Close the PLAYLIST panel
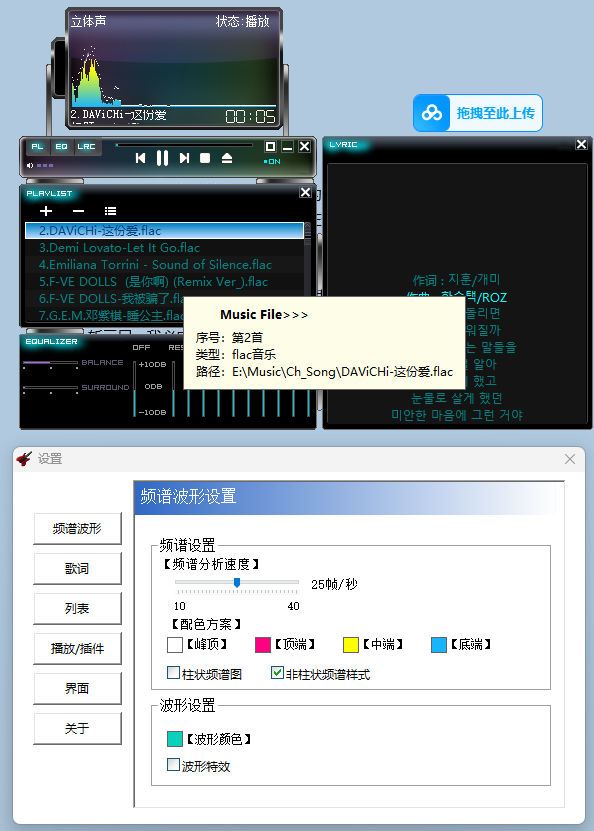The width and height of the screenshot is (594, 831). tap(305, 192)
